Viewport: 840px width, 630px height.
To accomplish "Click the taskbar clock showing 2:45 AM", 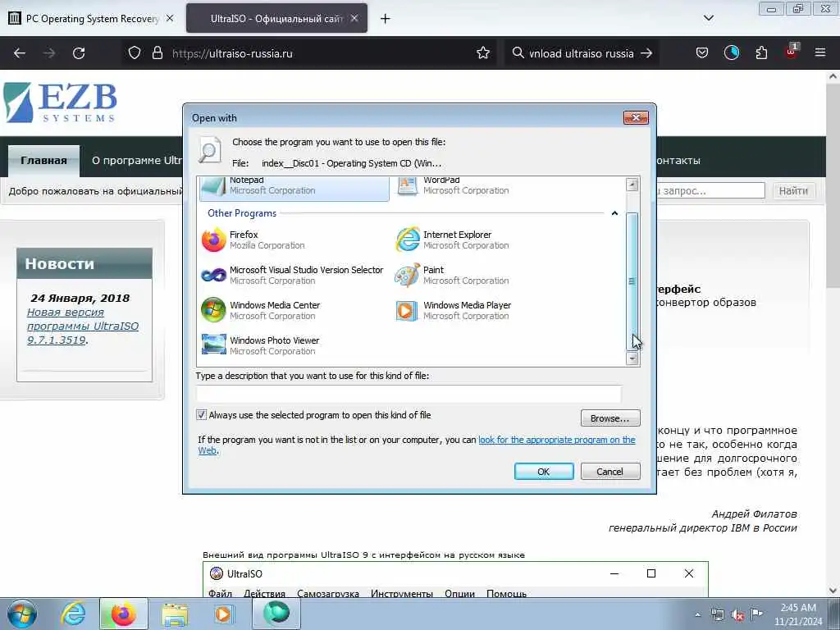I will point(798,614).
